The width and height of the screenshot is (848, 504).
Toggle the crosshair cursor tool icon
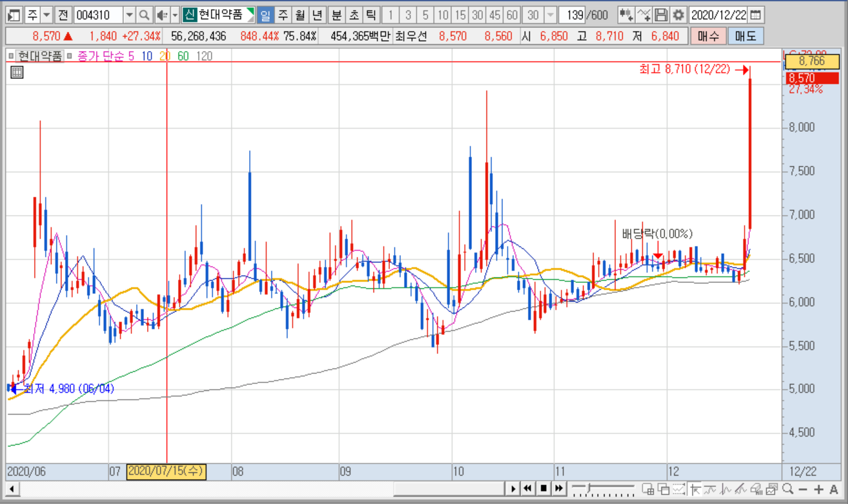(x=696, y=489)
